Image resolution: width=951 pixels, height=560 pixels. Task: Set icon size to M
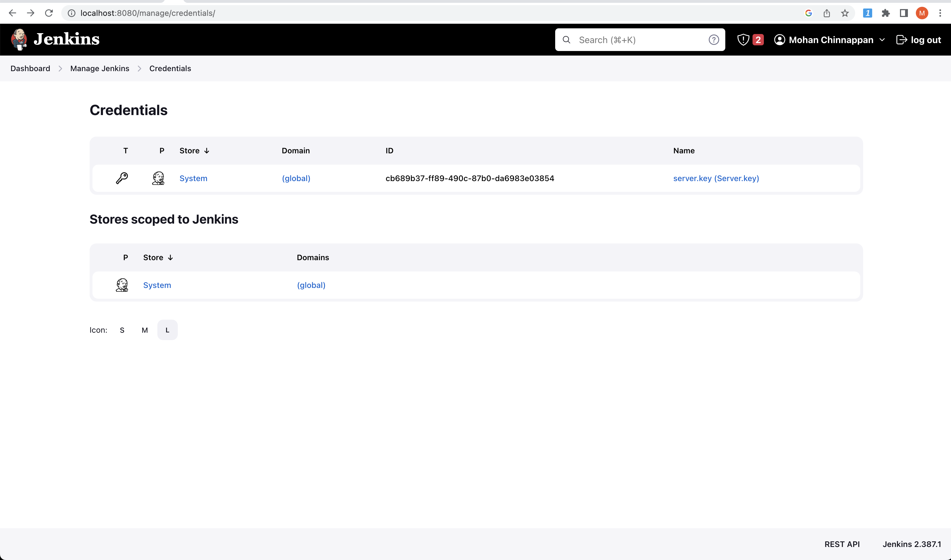click(145, 330)
